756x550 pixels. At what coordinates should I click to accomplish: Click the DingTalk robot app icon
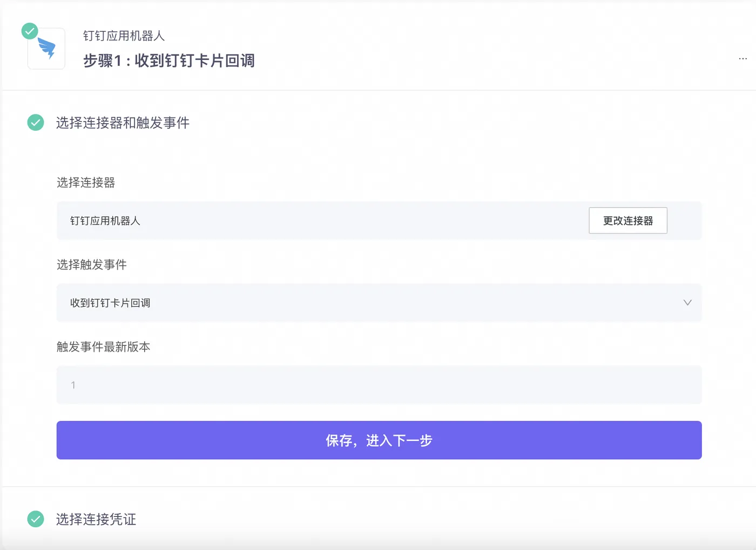click(x=46, y=49)
